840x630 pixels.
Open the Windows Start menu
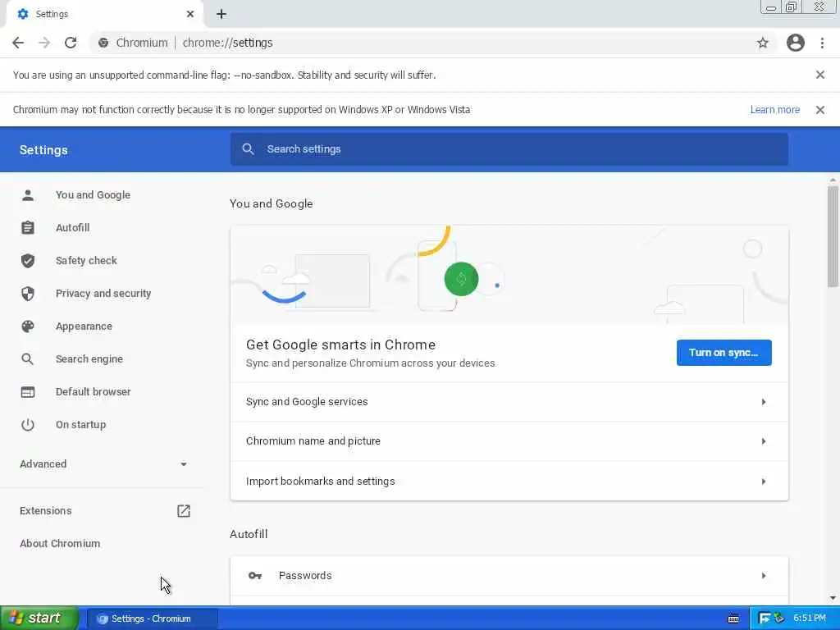point(39,619)
